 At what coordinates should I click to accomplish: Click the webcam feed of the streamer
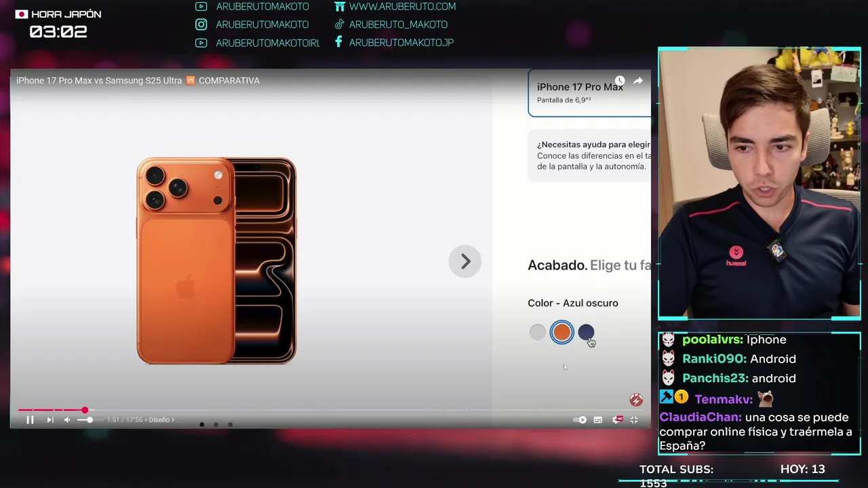tap(759, 183)
